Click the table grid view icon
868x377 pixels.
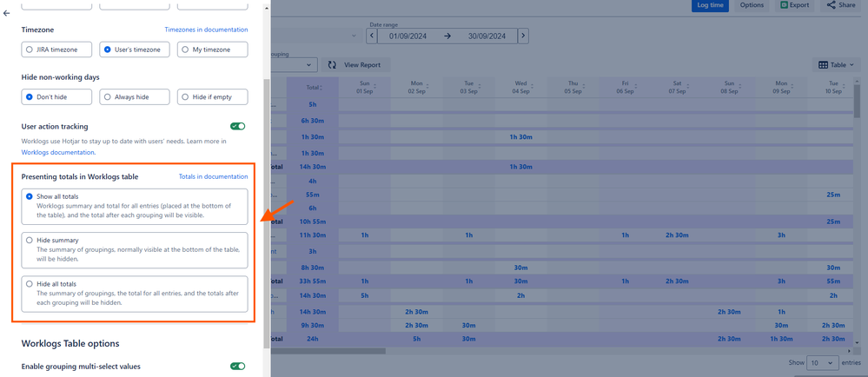click(x=823, y=65)
